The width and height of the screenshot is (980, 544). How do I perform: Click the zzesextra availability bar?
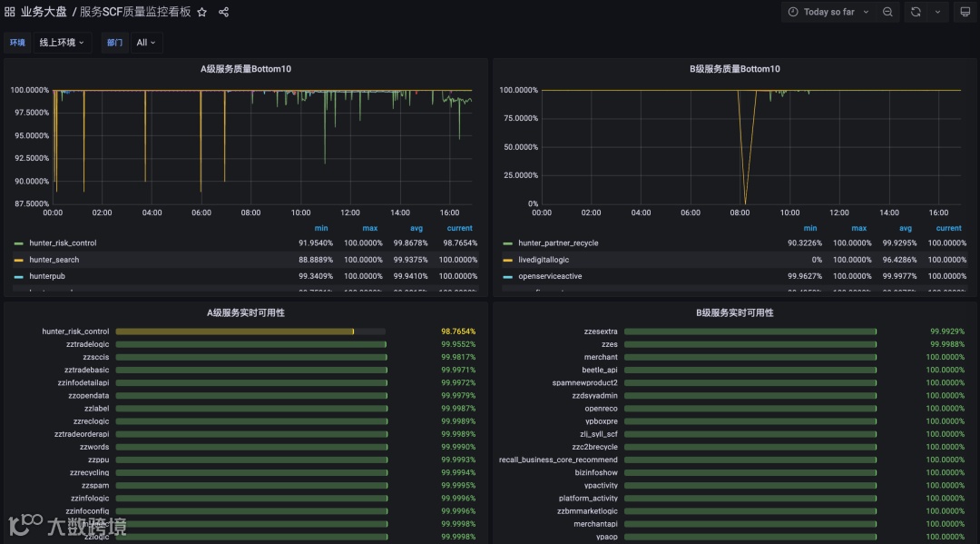click(750, 331)
